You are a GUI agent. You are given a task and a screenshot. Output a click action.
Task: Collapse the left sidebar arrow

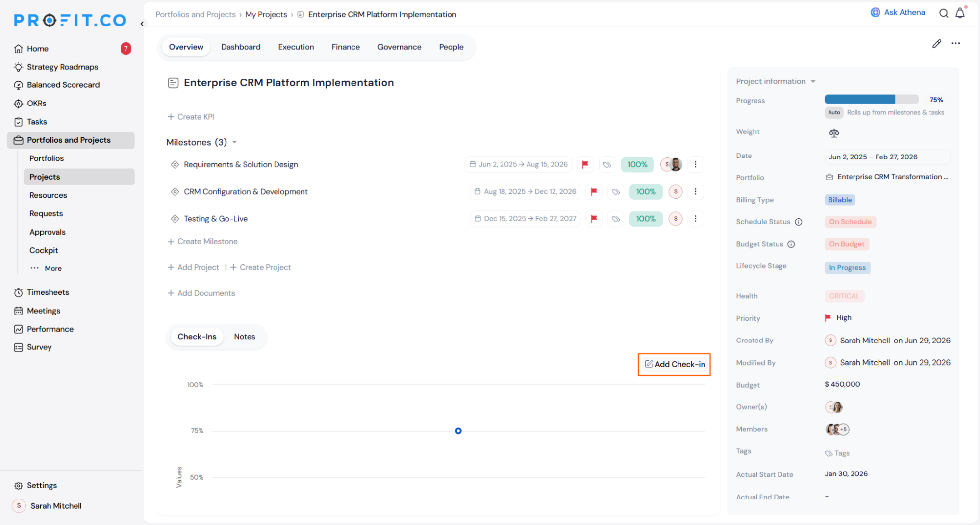point(142,24)
